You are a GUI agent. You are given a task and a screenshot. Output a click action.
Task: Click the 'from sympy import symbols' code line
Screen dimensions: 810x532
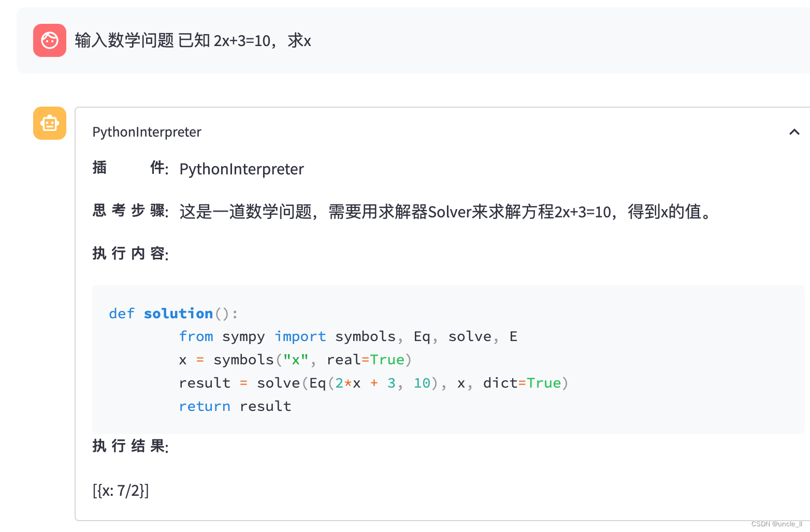tap(348, 337)
